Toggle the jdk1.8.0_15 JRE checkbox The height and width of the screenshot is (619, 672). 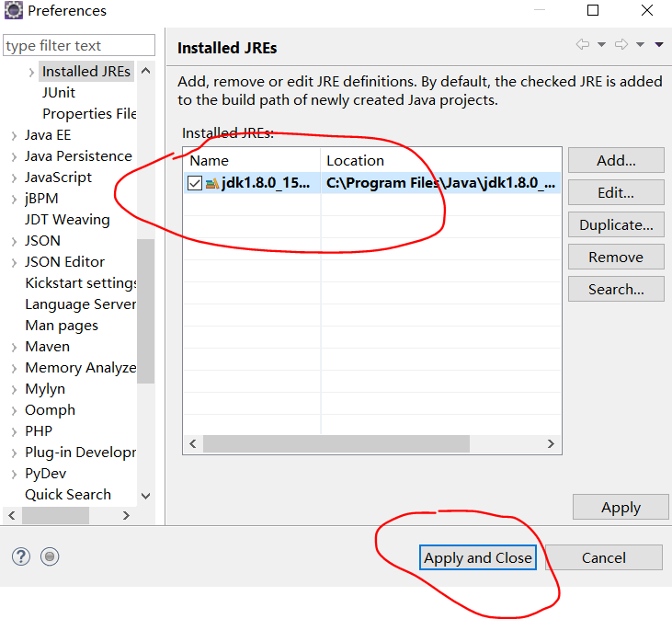tap(195, 183)
